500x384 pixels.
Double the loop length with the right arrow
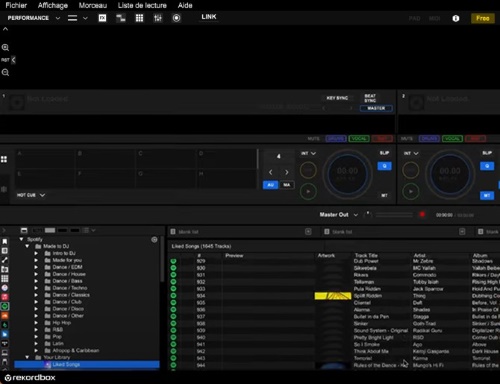tap(287, 172)
